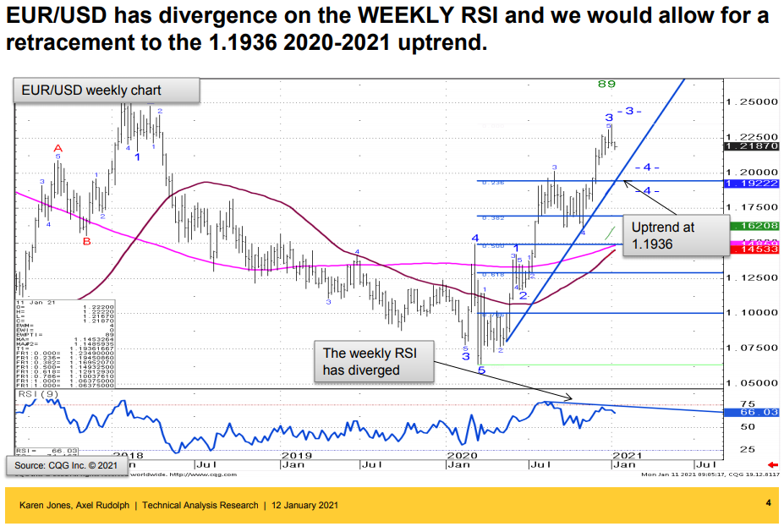Click the 1.25000 price axis label
784x532 pixels.
pos(753,101)
